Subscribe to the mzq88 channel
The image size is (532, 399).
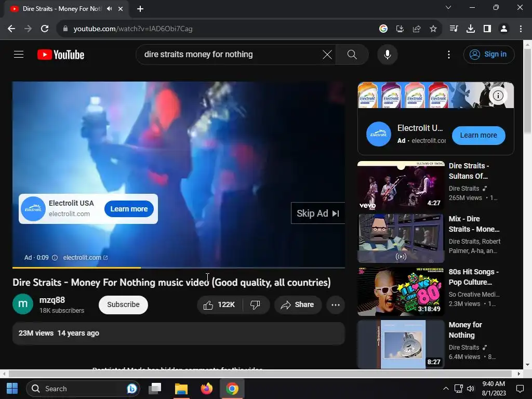coord(123,304)
